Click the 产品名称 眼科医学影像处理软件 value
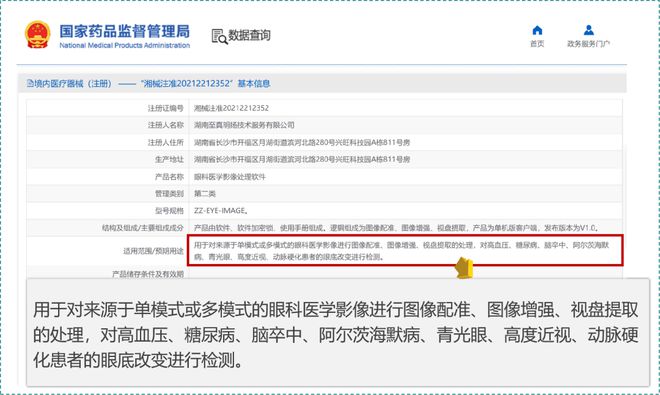This screenshot has height=395, width=660. pyautogui.click(x=230, y=176)
